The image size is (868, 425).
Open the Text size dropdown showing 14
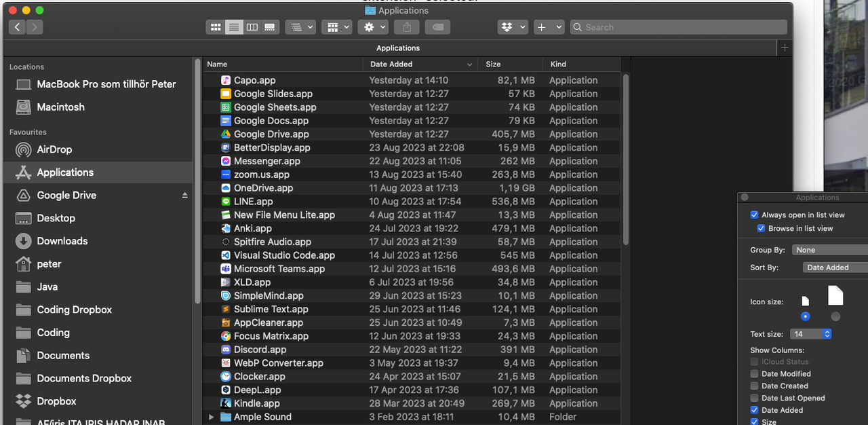pyautogui.click(x=810, y=334)
